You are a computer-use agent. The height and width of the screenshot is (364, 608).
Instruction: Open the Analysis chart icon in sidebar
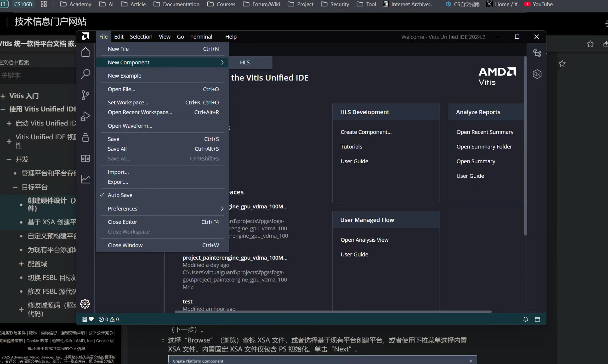[x=85, y=179]
